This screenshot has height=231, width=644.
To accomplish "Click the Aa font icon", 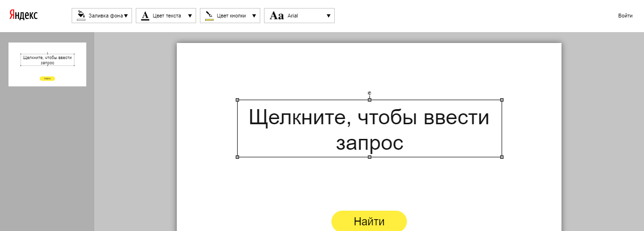I will click(277, 16).
